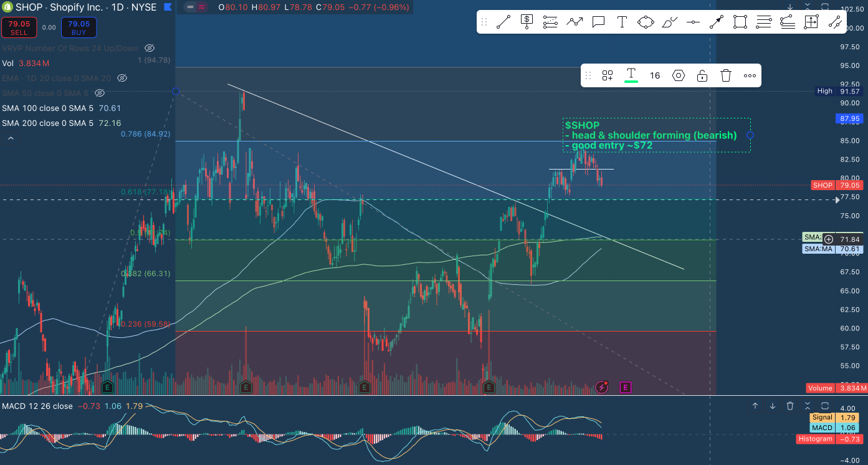Open text color picker with green underline
This screenshot has width=868, height=465.
[631, 75]
